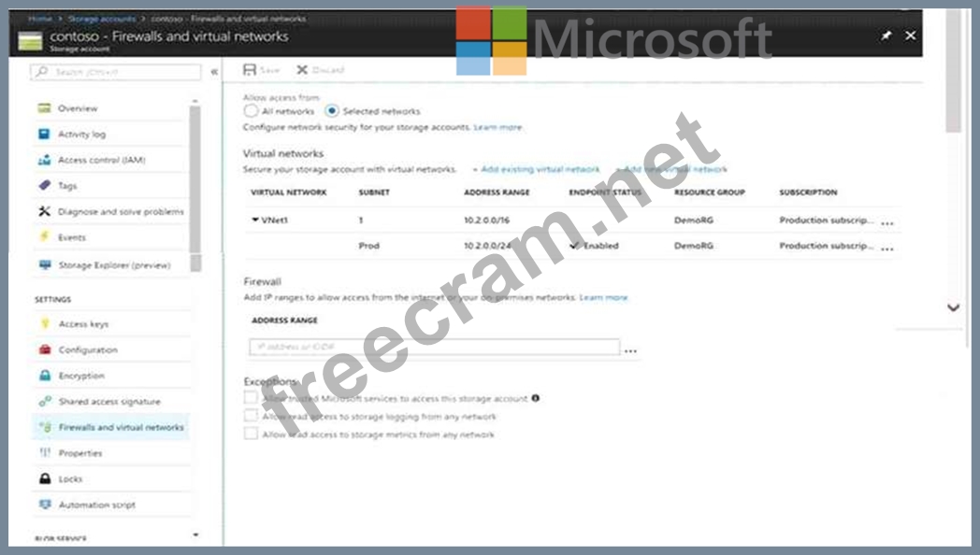Image resolution: width=980 pixels, height=555 pixels.
Task: Click the Storage accounts breadcrumb link
Action: pos(102,19)
